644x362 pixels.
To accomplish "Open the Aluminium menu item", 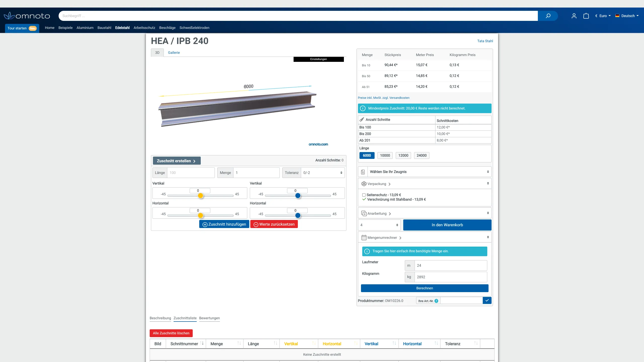I will point(85,28).
